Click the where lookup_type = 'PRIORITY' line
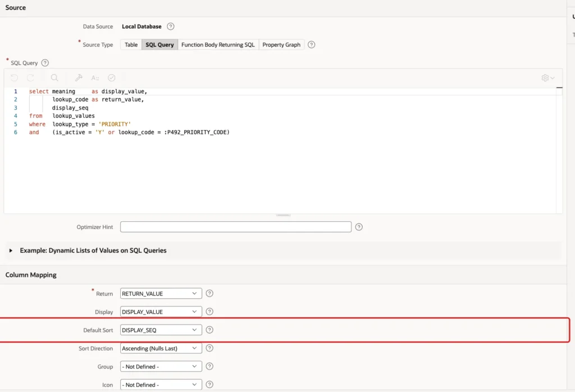The width and height of the screenshot is (575, 392). pos(80,124)
